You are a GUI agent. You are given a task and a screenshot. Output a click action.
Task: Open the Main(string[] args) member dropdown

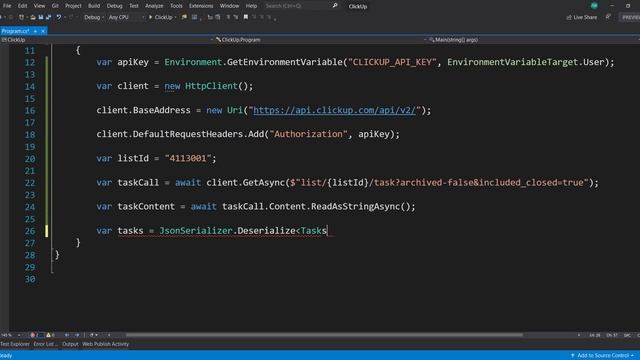[534, 40]
